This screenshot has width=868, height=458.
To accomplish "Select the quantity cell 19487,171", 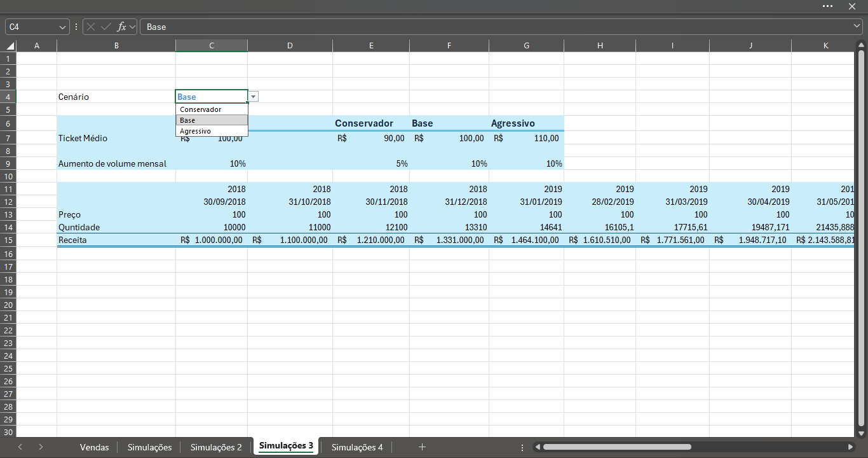I will pos(750,227).
